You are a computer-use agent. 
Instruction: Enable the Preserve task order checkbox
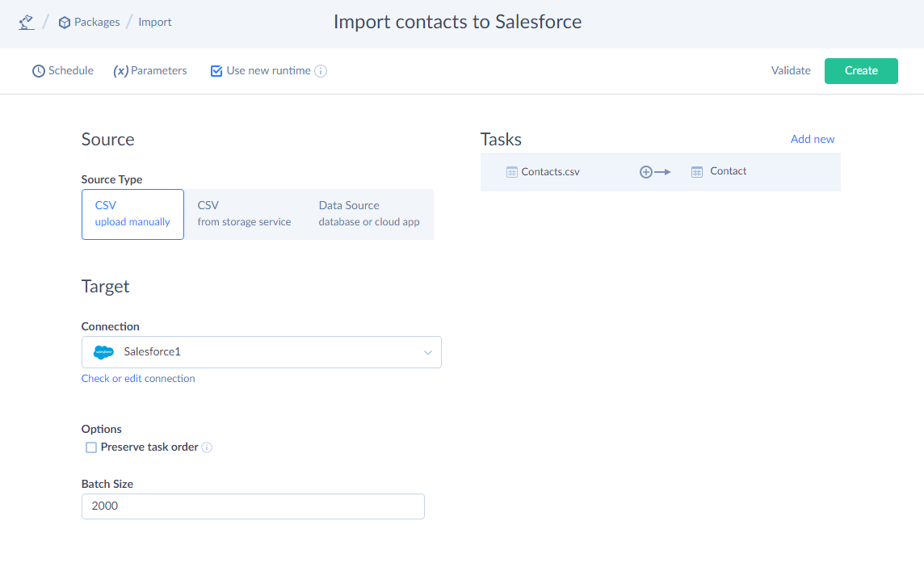click(x=90, y=447)
